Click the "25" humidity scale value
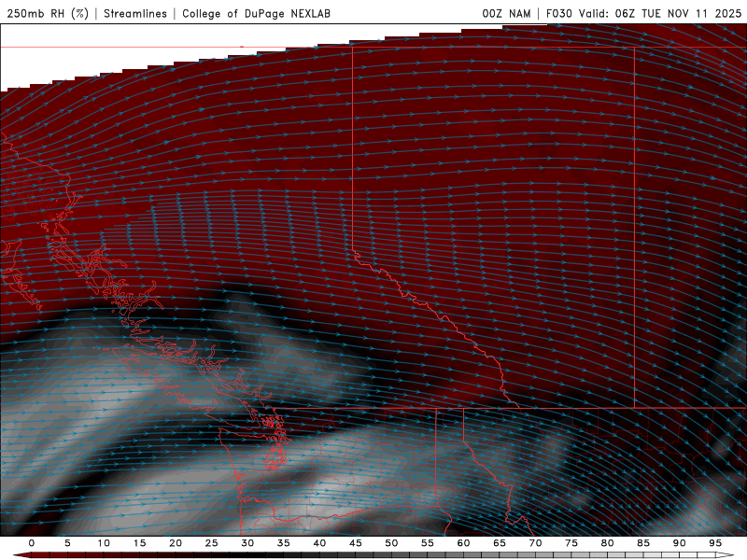 pos(212,543)
